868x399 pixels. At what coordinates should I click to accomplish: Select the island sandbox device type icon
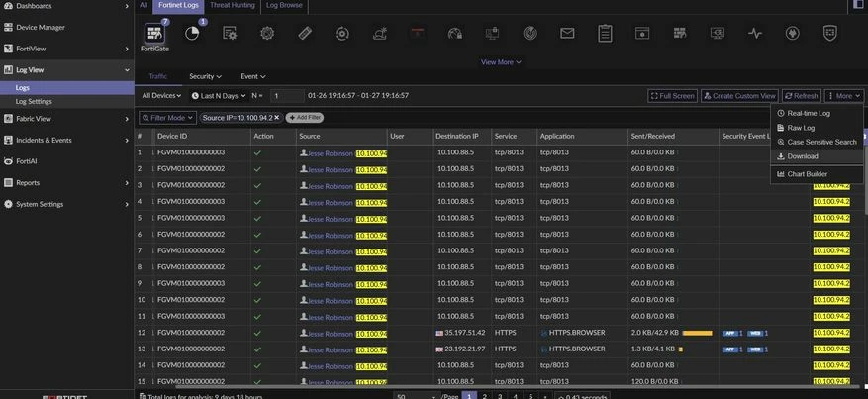[380, 34]
